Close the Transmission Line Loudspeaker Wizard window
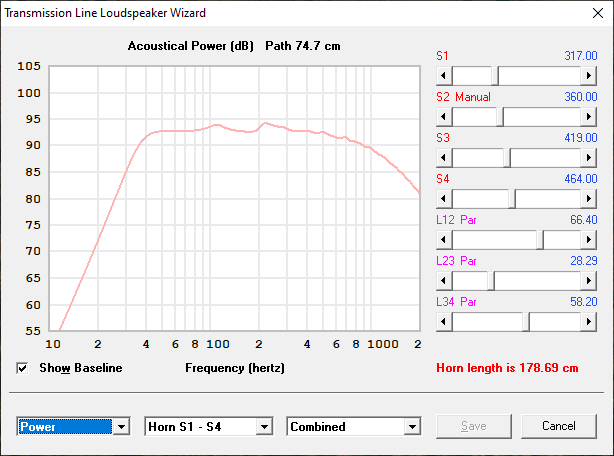This screenshot has width=614, height=456. tap(598, 13)
